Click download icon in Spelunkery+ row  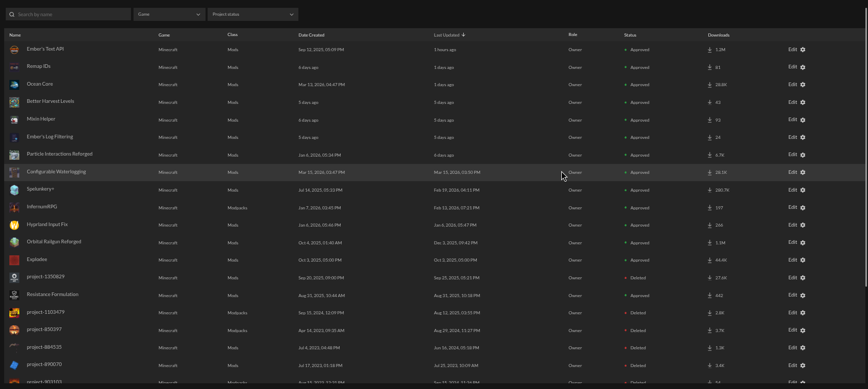point(709,190)
